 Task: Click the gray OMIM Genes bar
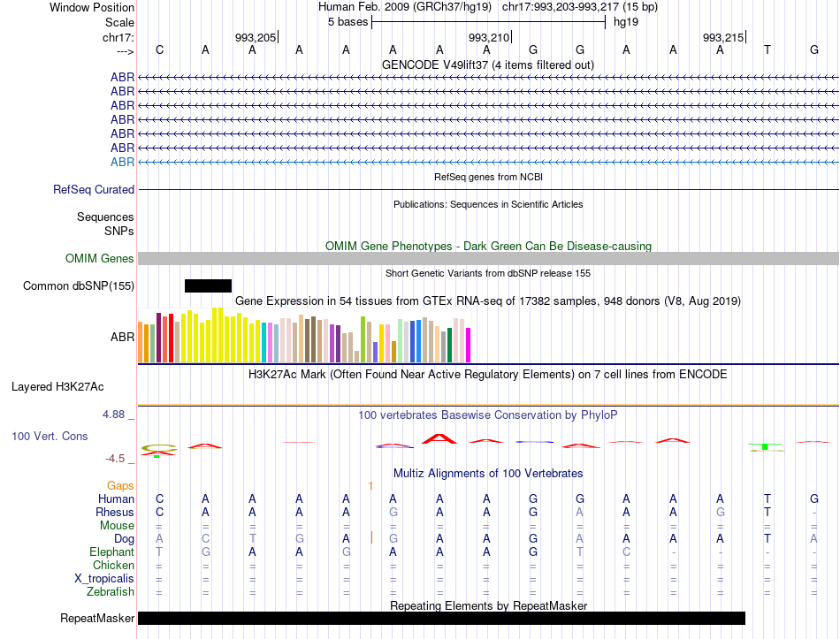(489, 259)
